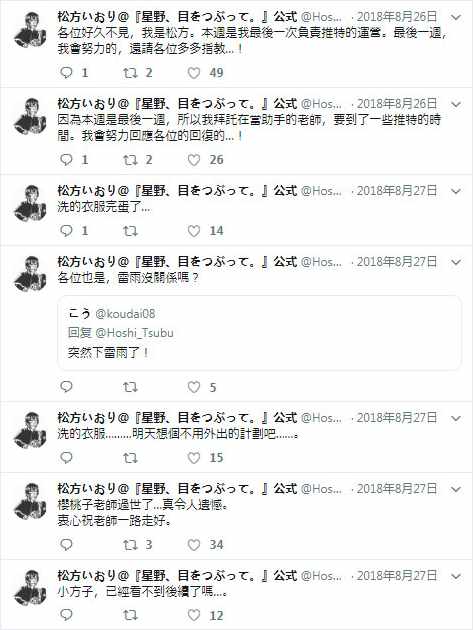Open the 2018年8月26日 timestamp of first tweet
The height and width of the screenshot is (630, 473).
point(397,17)
